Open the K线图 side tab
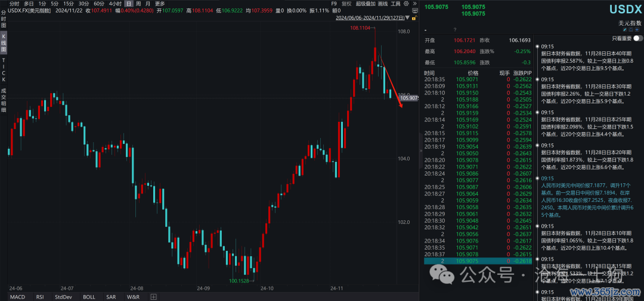 (4, 44)
